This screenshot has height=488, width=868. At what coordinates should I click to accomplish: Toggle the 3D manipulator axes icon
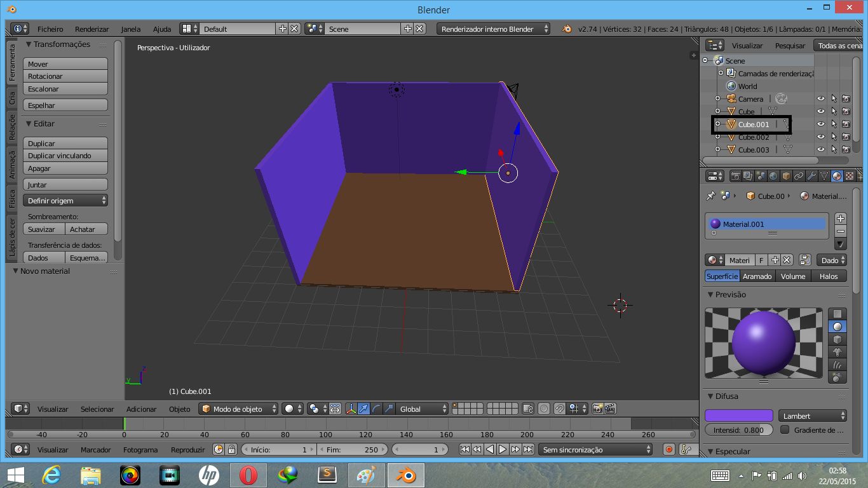pyautogui.click(x=351, y=409)
